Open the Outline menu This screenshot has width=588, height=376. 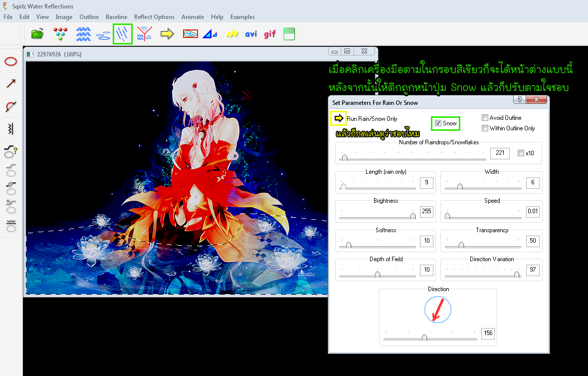pyautogui.click(x=89, y=17)
